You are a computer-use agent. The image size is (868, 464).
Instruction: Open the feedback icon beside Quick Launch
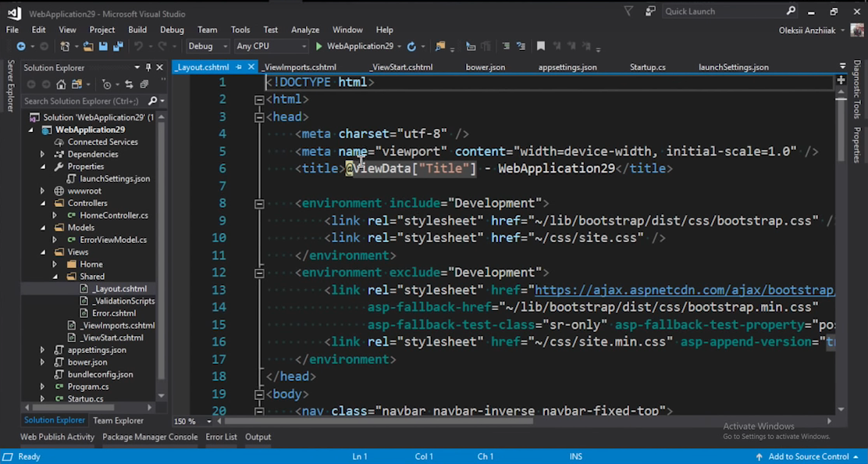650,11
